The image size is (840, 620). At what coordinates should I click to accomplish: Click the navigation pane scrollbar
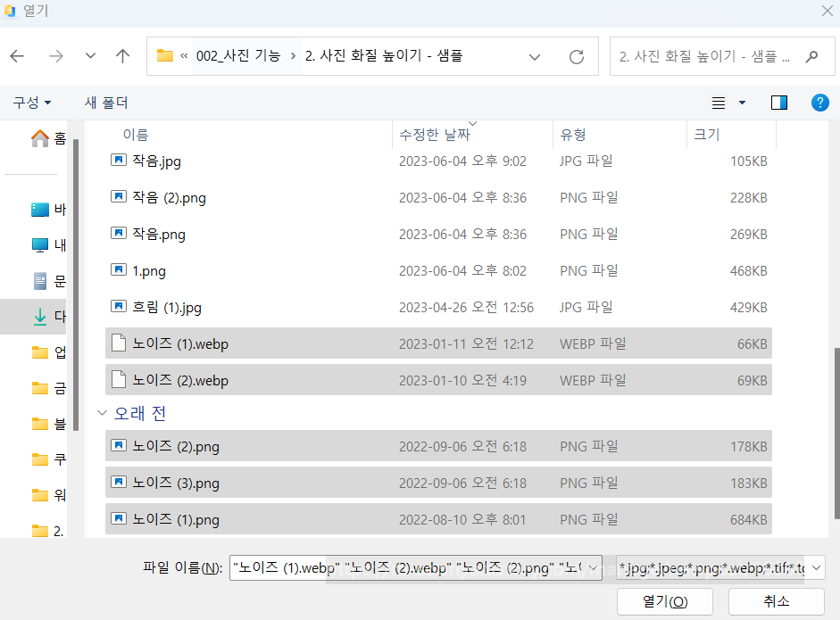point(76,284)
